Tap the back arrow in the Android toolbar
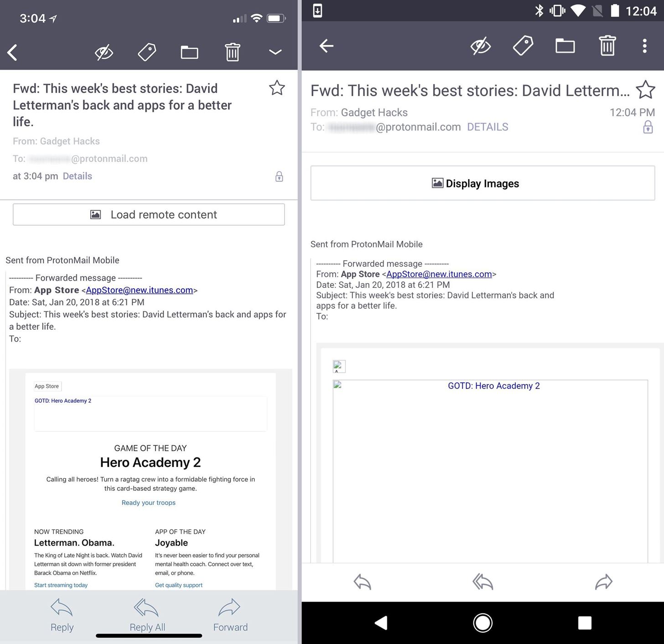664x644 pixels. pyautogui.click(x=327, y=46)
